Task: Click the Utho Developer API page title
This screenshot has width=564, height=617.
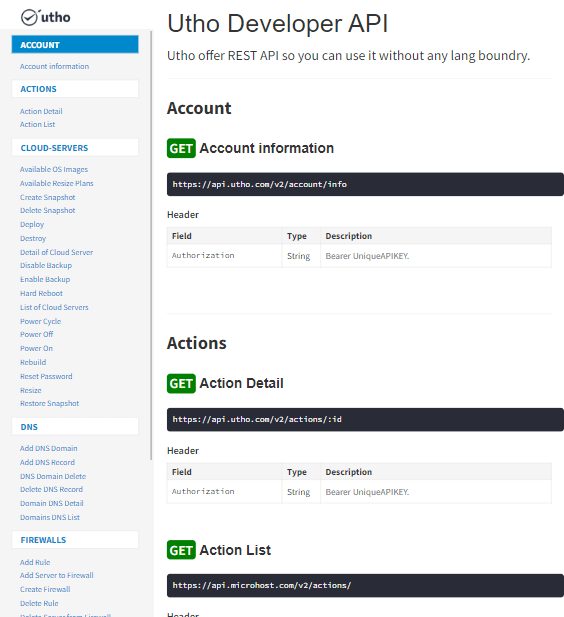Action: tap(278, 23)
